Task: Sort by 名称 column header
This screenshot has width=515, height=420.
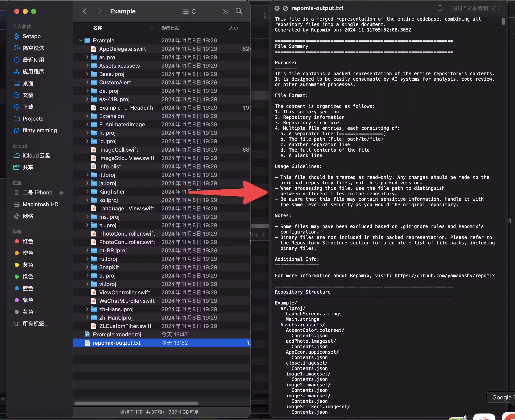Action: coord(97,28)
